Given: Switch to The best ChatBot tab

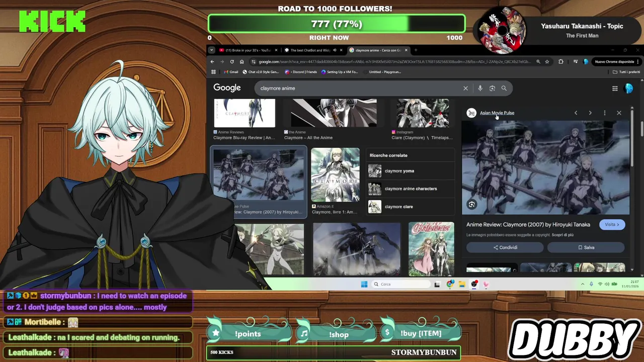Looking at the screenshot, I should coord(313,50).
